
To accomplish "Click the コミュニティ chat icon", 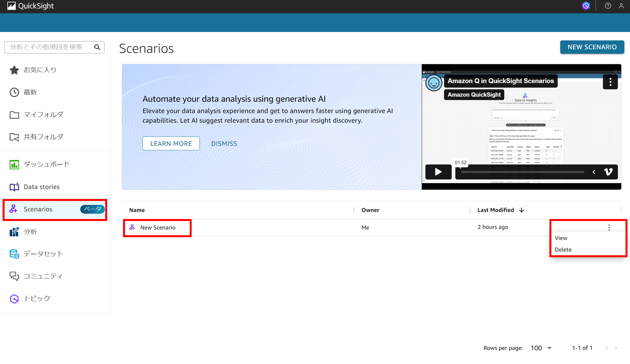I will click(14, 276).
